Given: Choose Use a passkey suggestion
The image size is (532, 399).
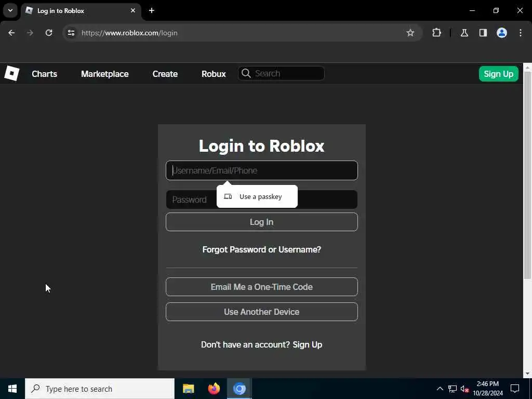Looking at the screenshot, I should pos(257,196).
